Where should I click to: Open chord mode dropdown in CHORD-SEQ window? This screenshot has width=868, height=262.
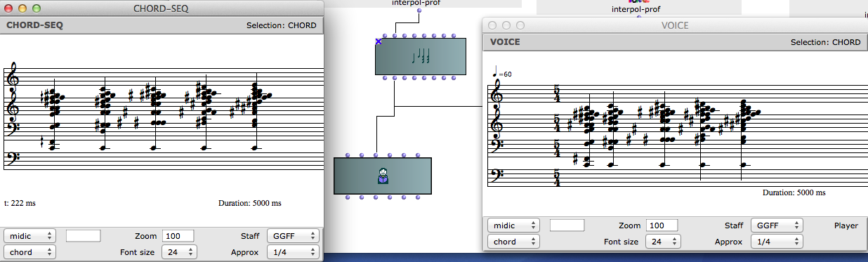click(x=29, y=252)
